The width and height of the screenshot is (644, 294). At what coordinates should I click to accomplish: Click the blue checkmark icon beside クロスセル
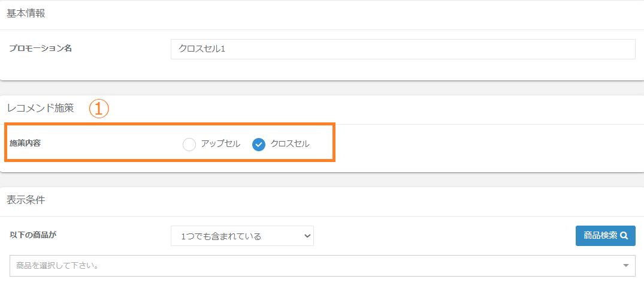[259, 144]
